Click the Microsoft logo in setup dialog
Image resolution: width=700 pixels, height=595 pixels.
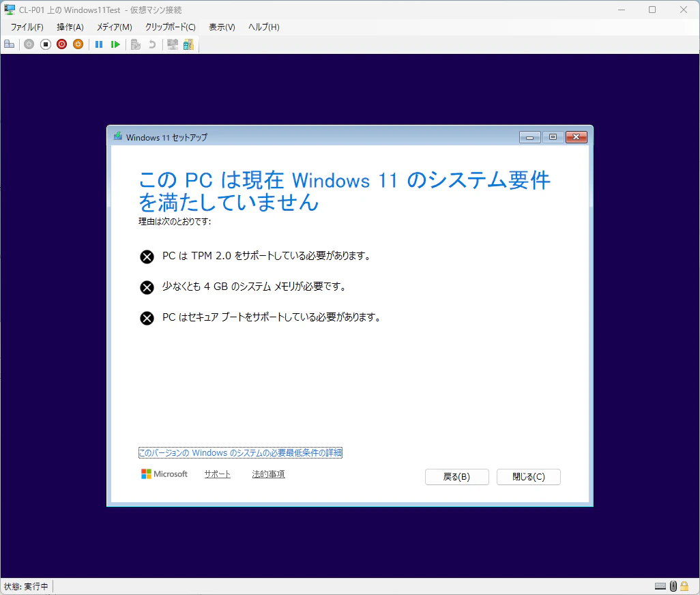[x=164, y=474]
